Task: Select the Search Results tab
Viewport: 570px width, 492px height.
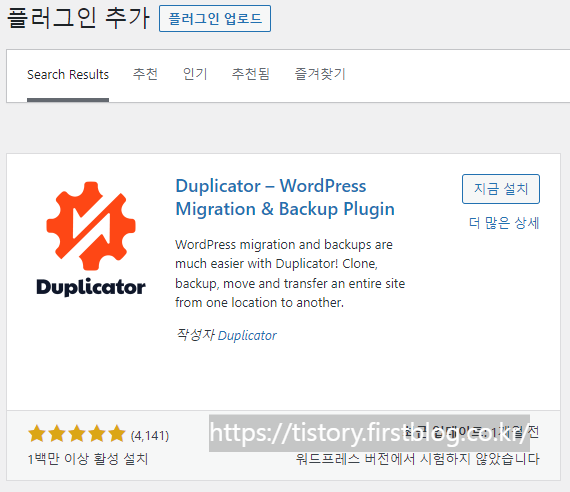Action: pos(68,75)
